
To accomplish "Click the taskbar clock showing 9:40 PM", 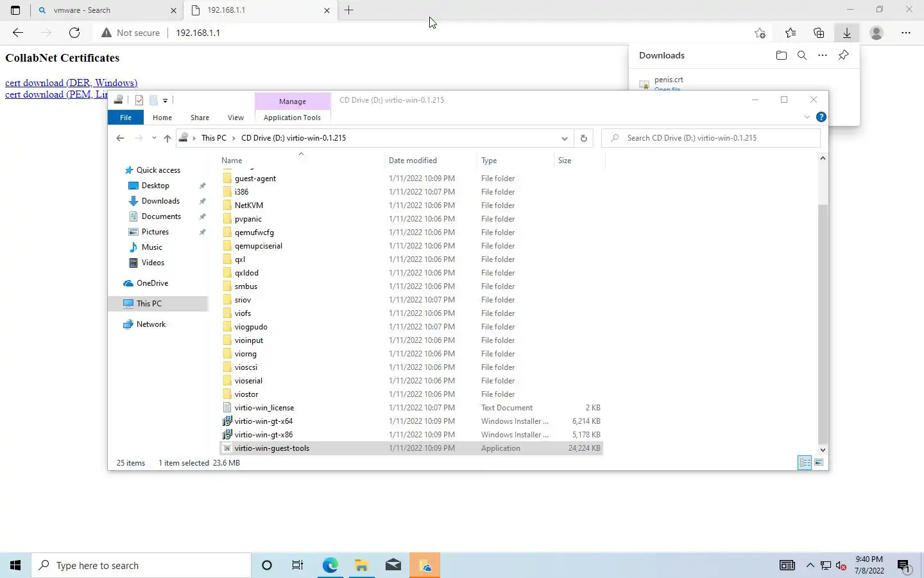I will click(x=869, y=565).
